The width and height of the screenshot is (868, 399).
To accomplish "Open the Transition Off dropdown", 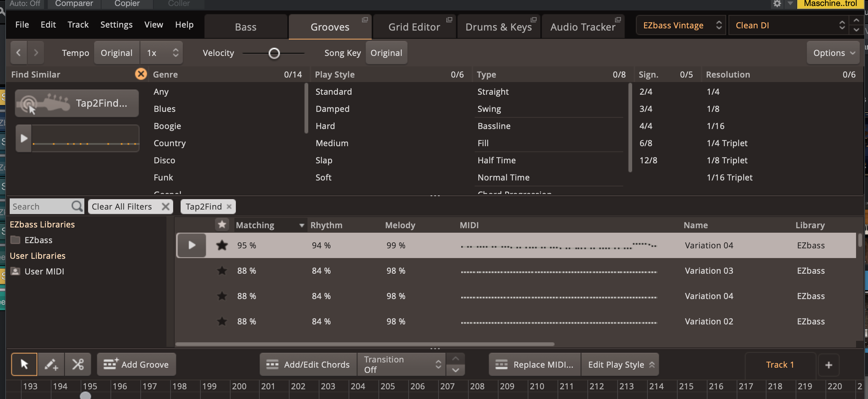I will point(401,364).
